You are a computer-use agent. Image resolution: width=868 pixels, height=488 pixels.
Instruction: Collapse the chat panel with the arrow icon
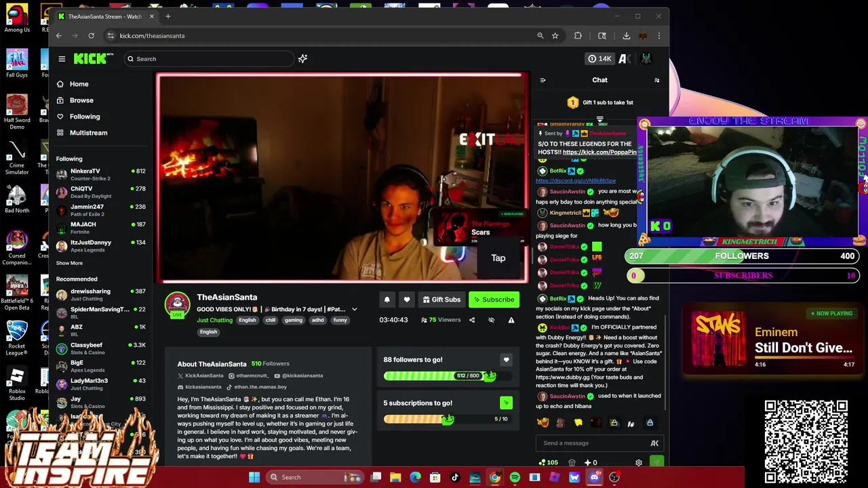[542, 80]
